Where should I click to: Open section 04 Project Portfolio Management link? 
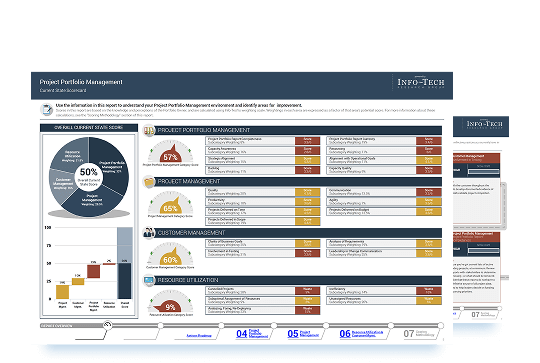coord(252,333)
